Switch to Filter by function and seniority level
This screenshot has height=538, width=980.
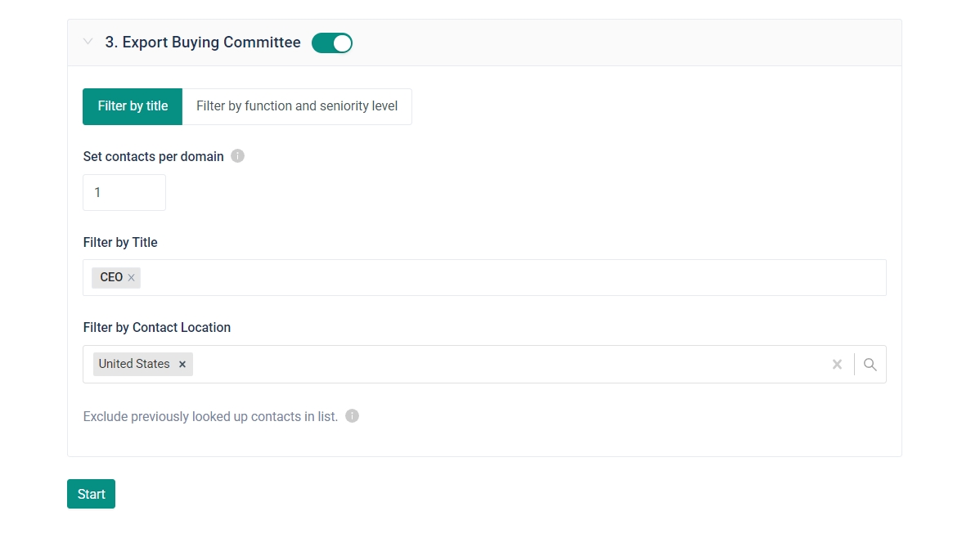point(297,106)
